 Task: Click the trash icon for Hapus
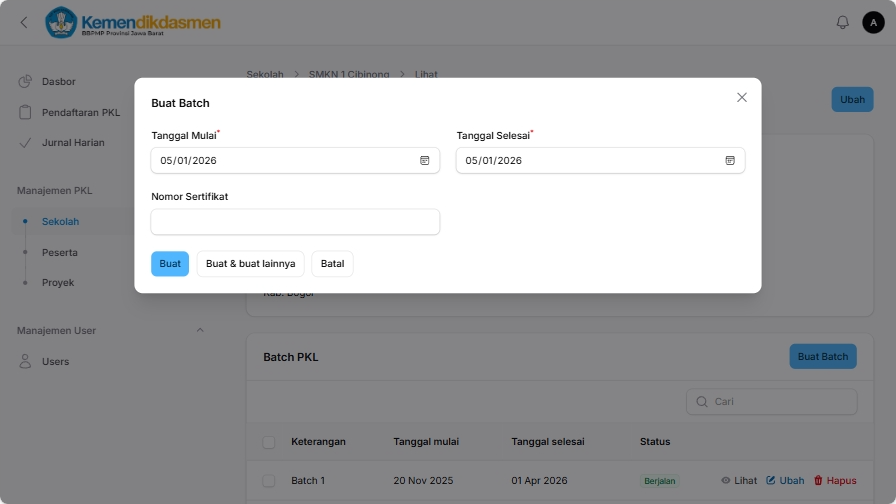coord(818,481)
